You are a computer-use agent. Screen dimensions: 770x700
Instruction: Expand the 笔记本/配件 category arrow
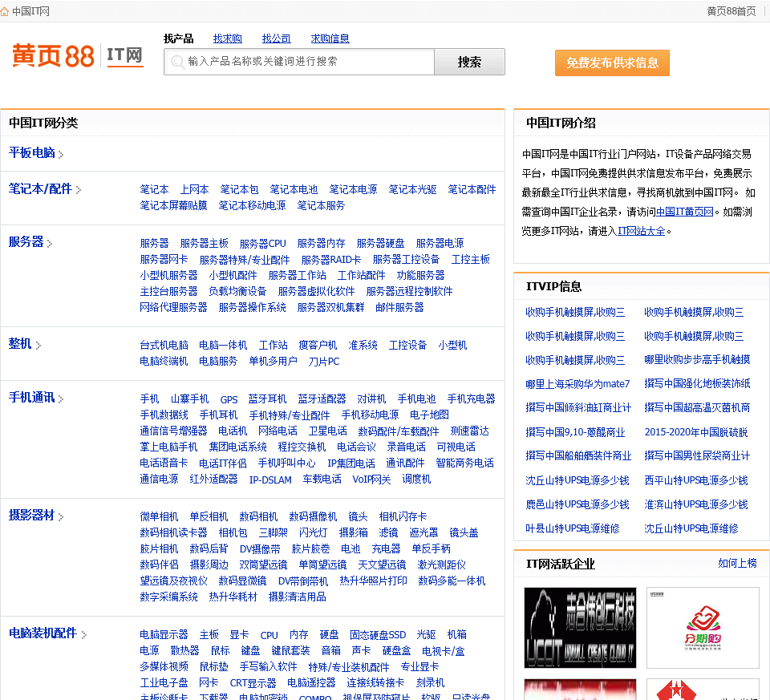click(79, 190)
